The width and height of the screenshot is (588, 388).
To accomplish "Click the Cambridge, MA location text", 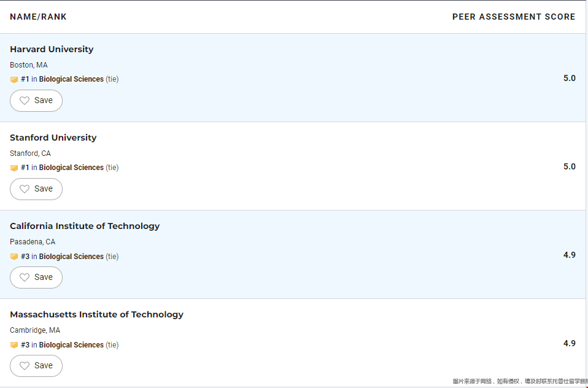I will (x=35, y=330).
